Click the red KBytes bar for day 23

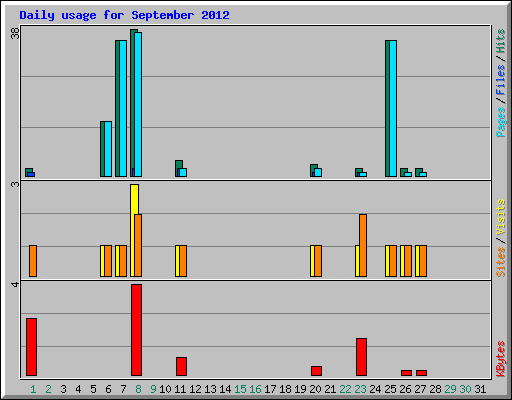[361, 357]
